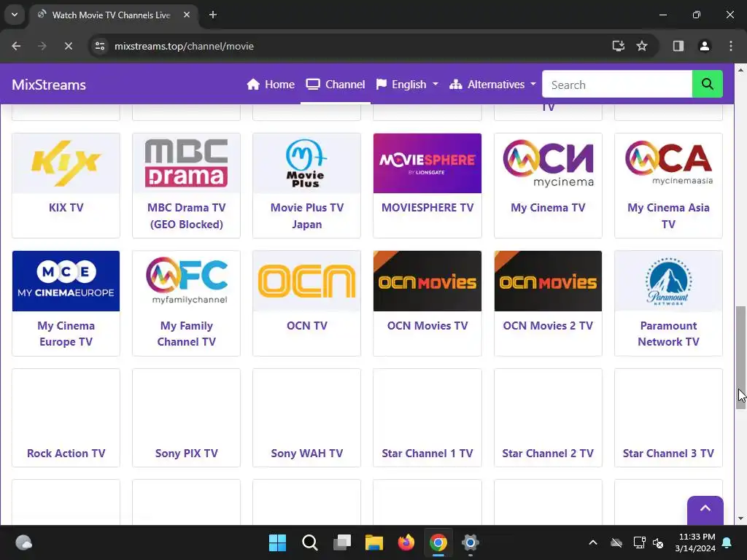Click My Cinema TV link text

pyautogui.click(x=548, y=208)
